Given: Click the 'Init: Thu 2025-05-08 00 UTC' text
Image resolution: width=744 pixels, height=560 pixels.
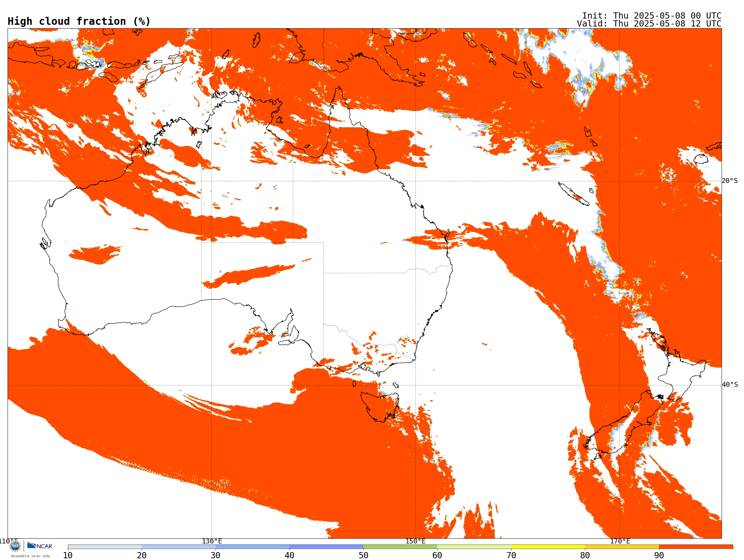Looking at the screenshot, I should point(651,16).
